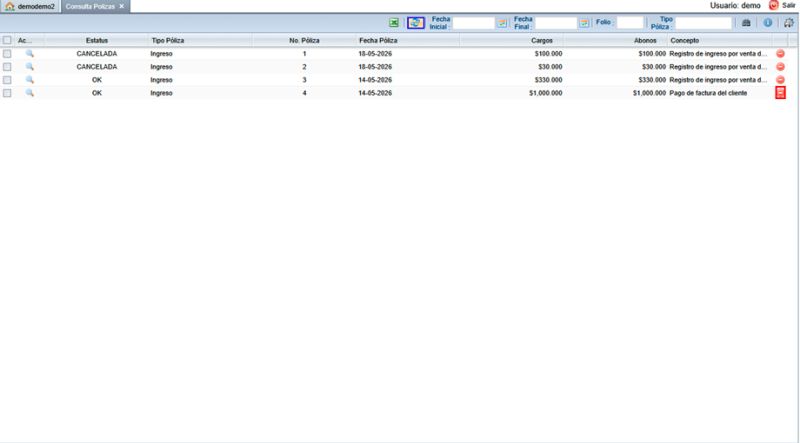Click the binoculars search icon

[746, 23]
